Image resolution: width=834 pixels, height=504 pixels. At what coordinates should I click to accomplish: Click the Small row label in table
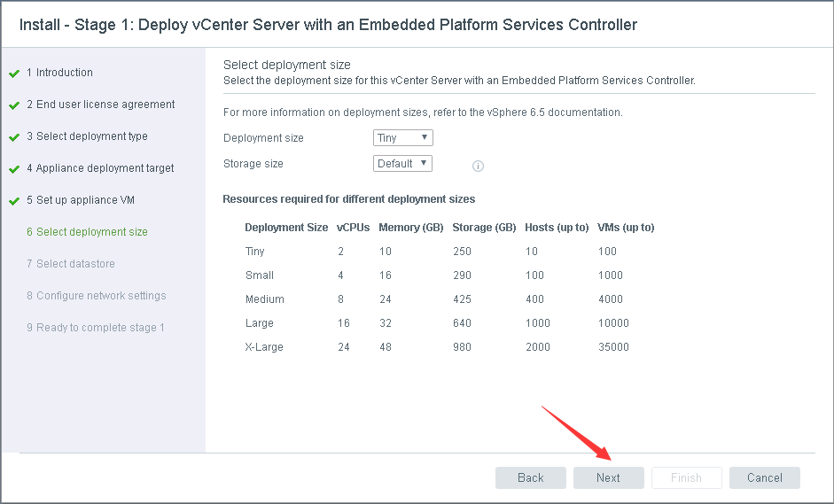click(x=260, y=275)
